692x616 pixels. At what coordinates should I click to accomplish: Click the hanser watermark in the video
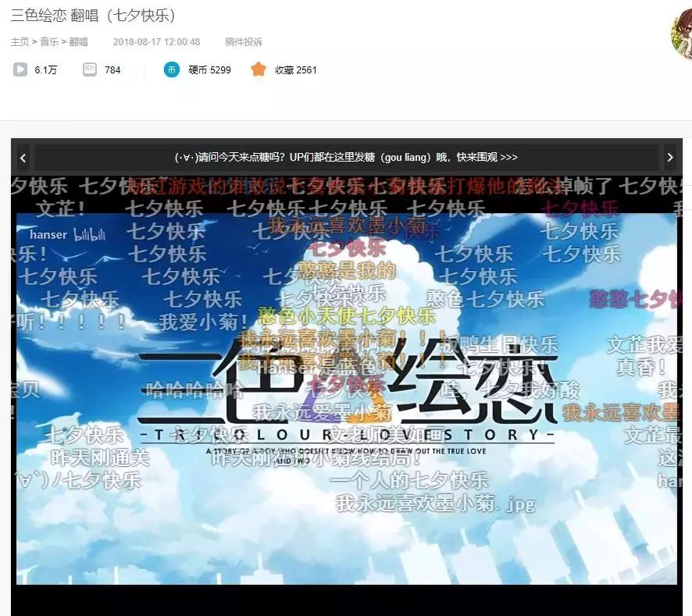pos(50,233)
